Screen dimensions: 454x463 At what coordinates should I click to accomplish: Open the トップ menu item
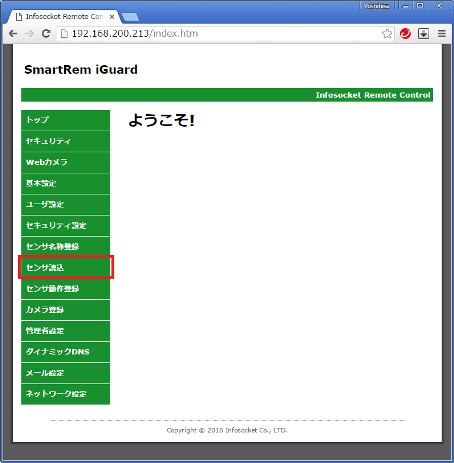(65, 120)
